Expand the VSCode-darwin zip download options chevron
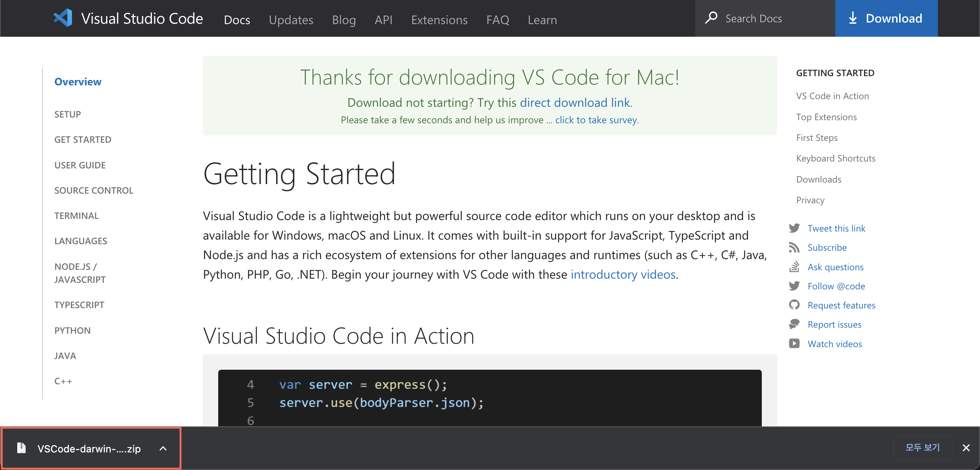This screenshot has width=980, height=470. tap(163, 448)
